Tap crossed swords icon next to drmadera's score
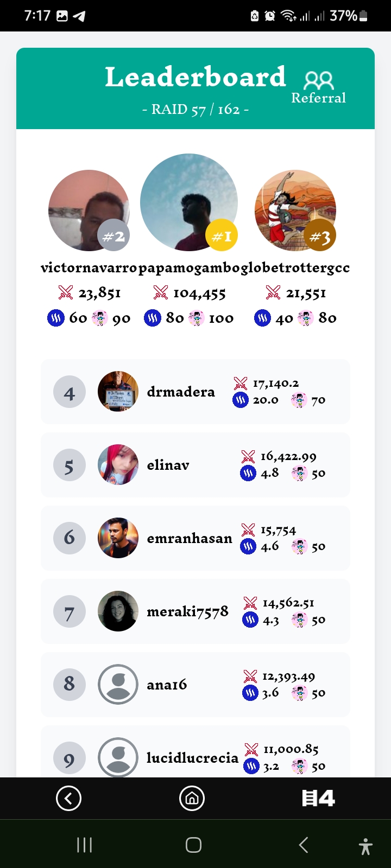The height and width of the screenshot is (868, 391). click(241, 384)
